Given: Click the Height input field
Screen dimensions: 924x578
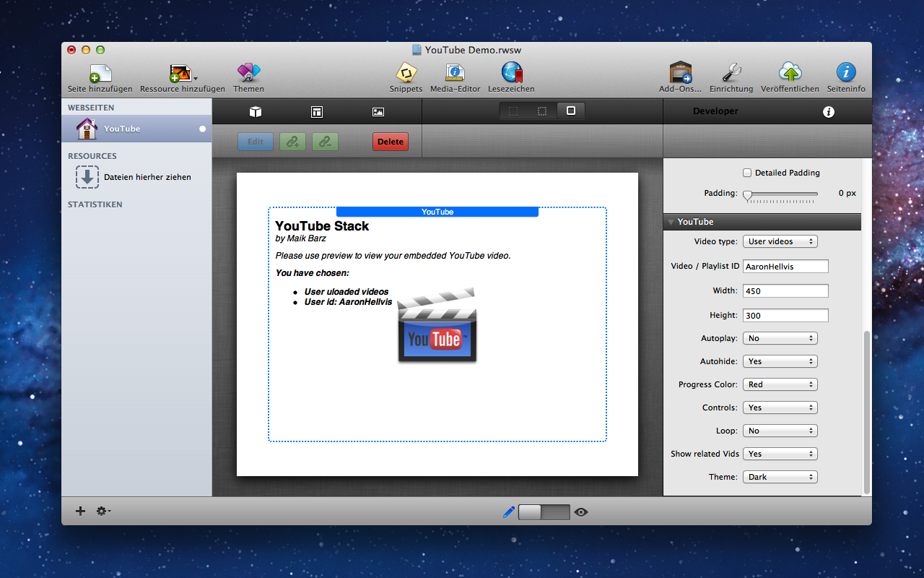Looking at the screenshot, I should point(785,316).
